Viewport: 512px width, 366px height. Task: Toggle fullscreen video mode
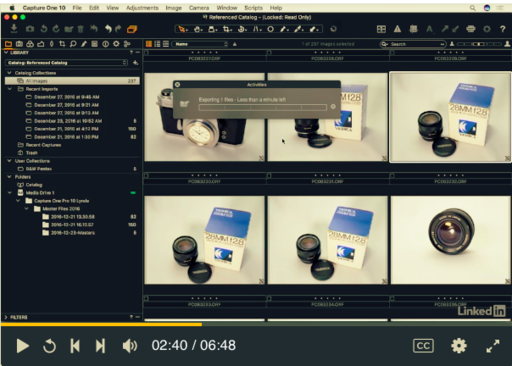[x=493, y=346]
